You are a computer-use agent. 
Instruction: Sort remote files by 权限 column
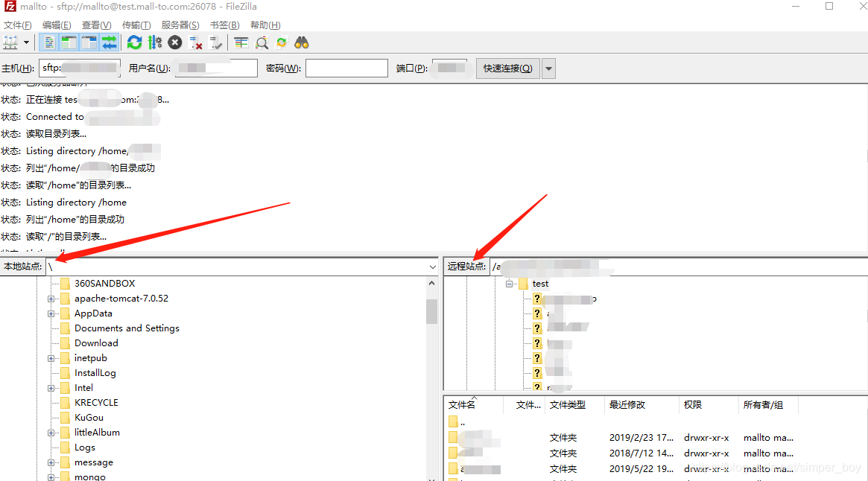tap(709, 405)
